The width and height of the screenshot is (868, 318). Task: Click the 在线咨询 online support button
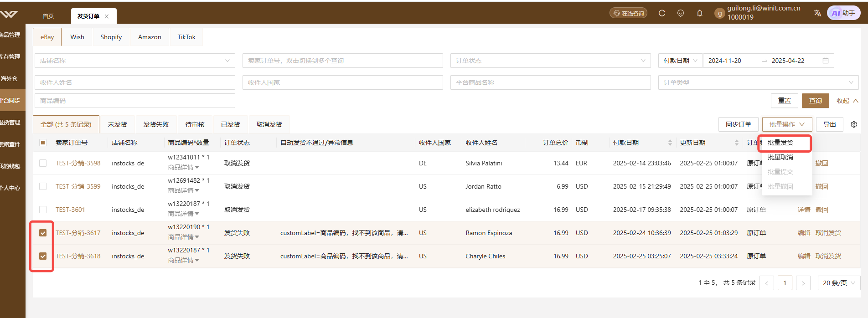[629, 13]
